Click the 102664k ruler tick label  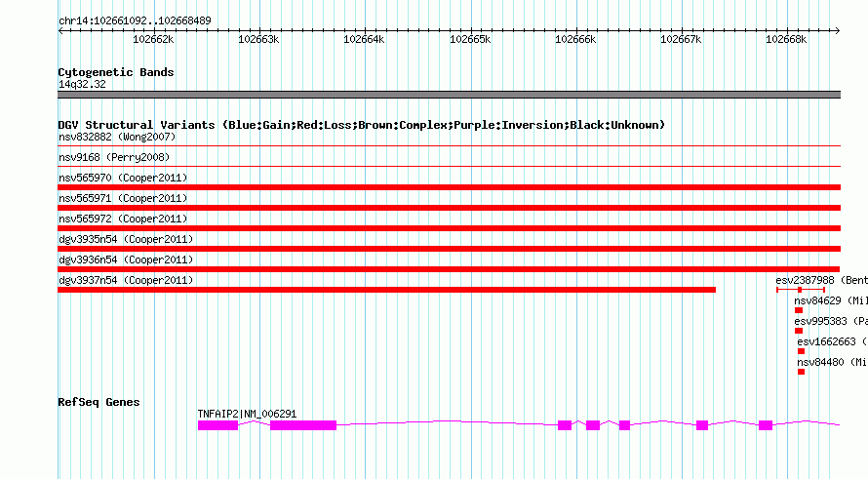364,39
